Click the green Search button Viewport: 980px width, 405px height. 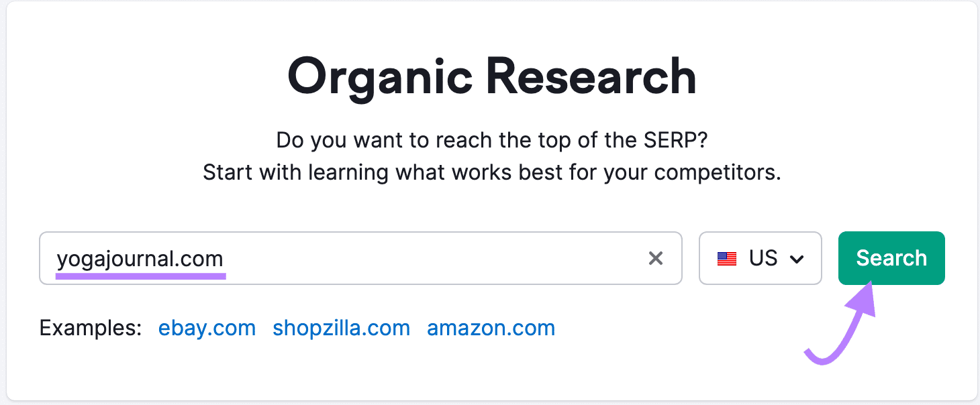[891, 257]
